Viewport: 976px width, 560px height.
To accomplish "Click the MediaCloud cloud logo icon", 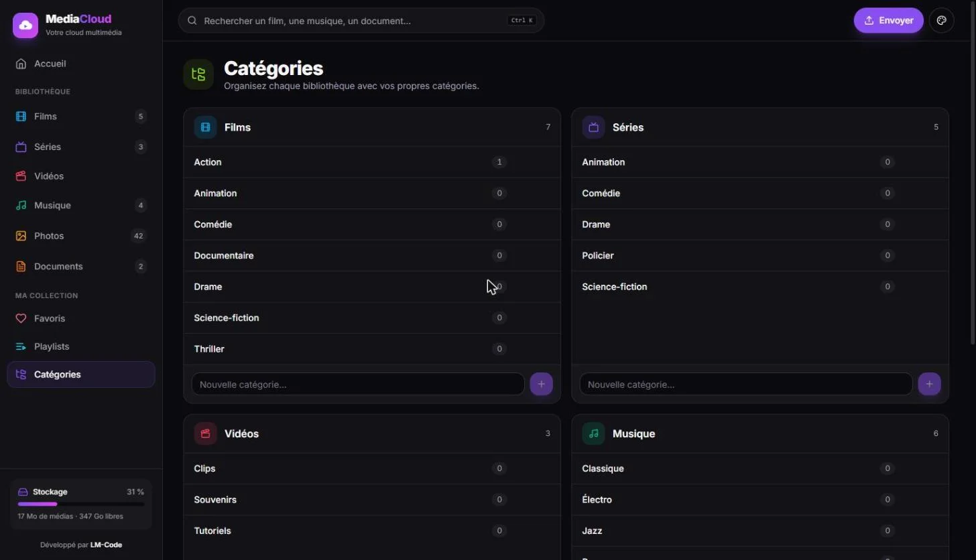I will click(x=25, y=25).
